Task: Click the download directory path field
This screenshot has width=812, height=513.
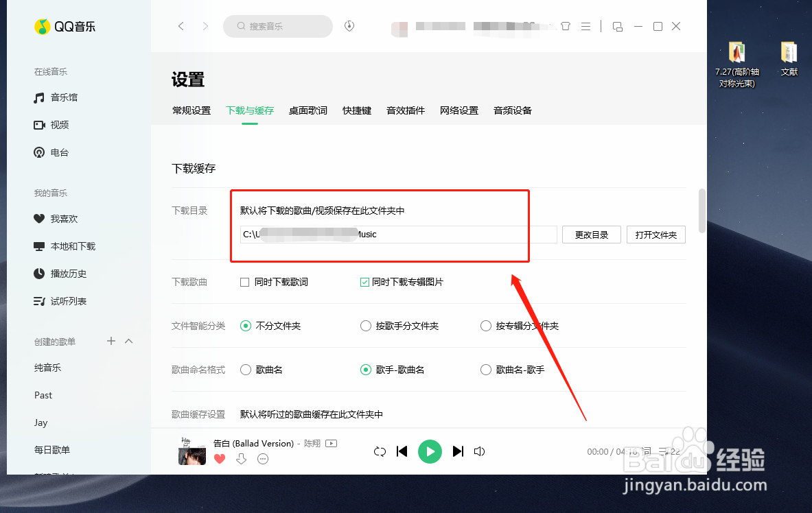Action: [398, 235]
